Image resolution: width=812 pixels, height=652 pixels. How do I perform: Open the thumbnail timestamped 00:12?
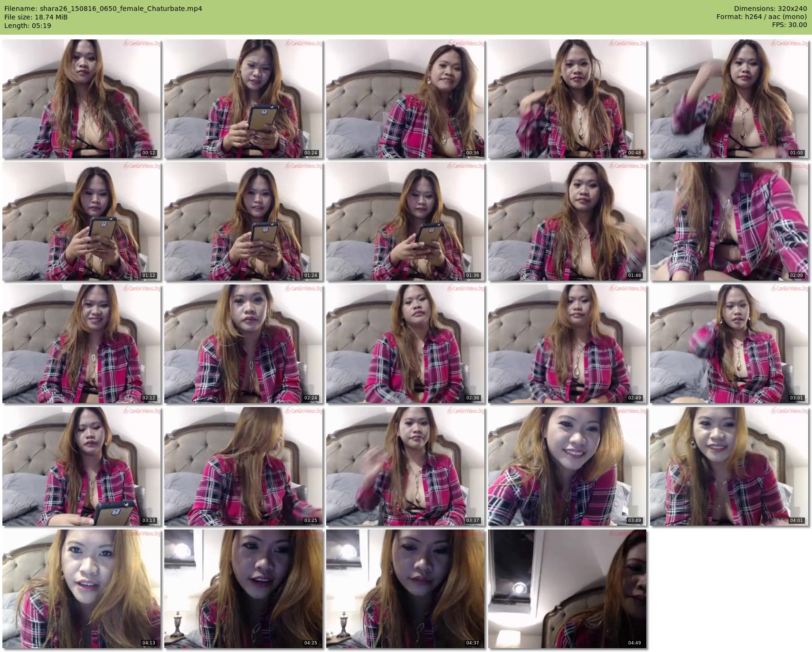[82, 99]
